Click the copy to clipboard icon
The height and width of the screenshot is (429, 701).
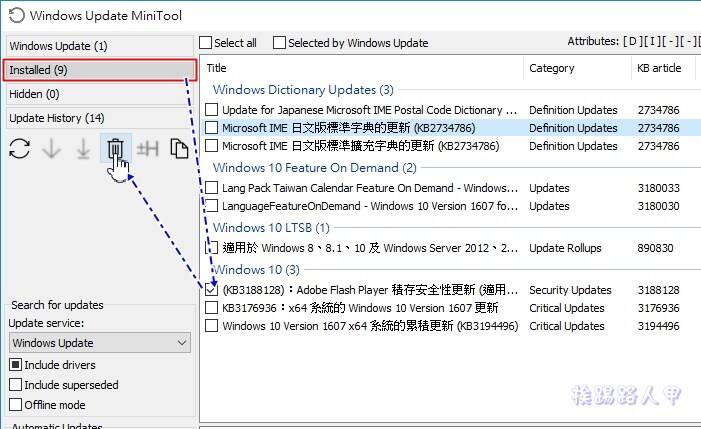[179, 149]
